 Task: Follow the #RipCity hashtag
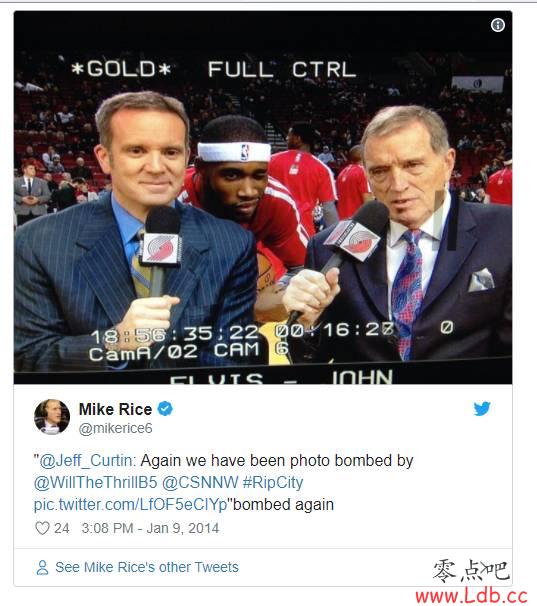273,483
